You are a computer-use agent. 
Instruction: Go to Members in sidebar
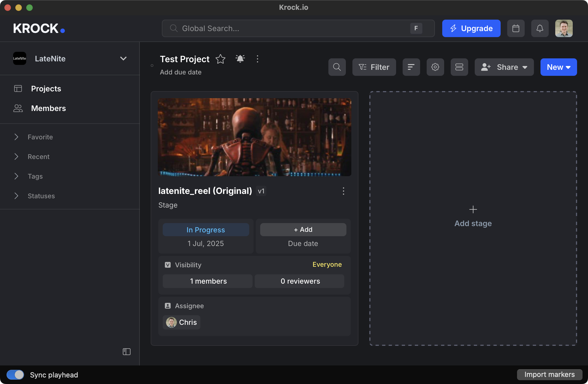point(48,108)
